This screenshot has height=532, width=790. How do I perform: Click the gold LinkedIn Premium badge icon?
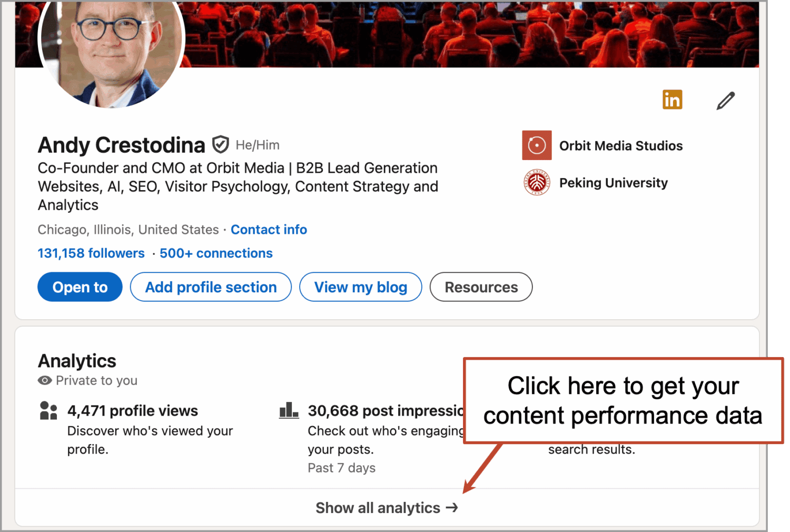672,100
